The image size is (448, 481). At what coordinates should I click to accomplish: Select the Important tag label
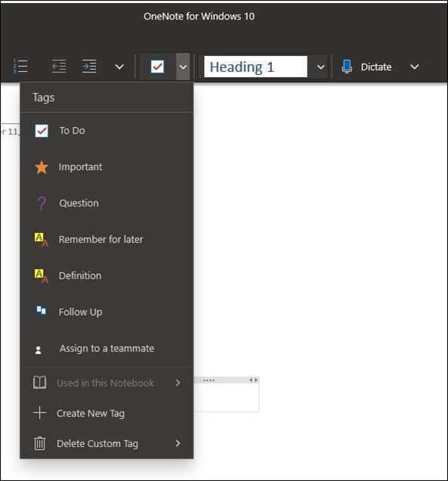click(x=80, y=167)
